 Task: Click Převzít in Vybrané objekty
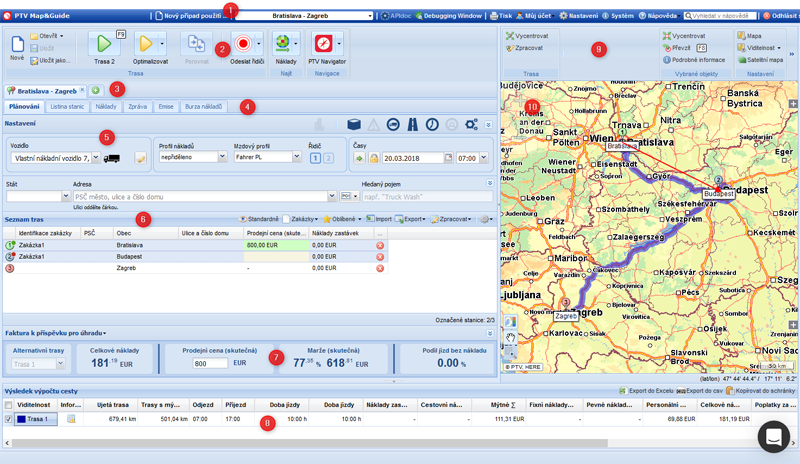(x=677, y=48)
